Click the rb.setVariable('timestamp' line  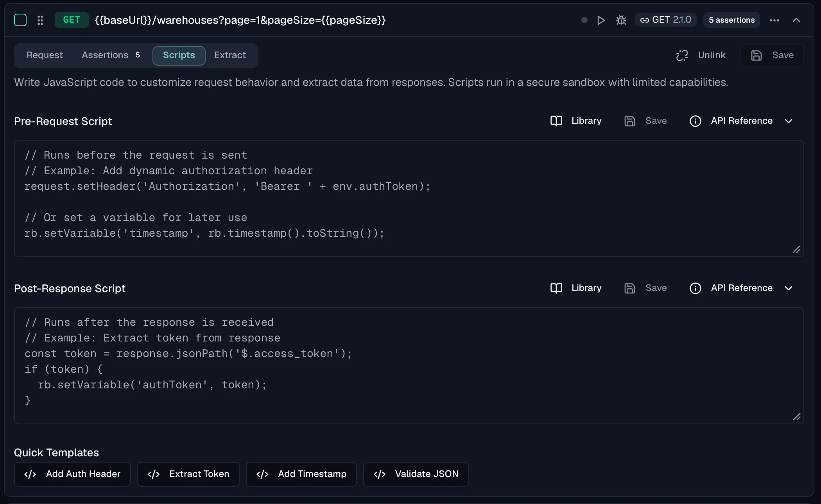(x=204, y=233)
